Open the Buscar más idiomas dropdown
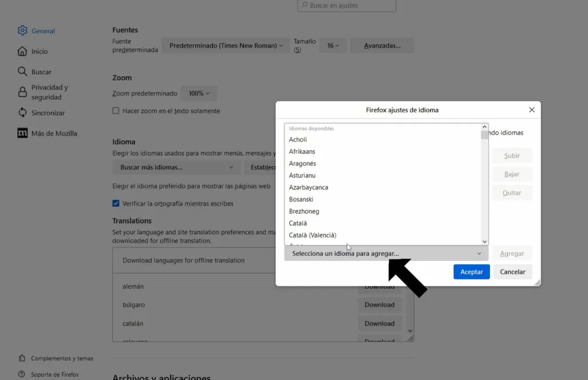Screen dimensions: 588x380 [176, 167]
